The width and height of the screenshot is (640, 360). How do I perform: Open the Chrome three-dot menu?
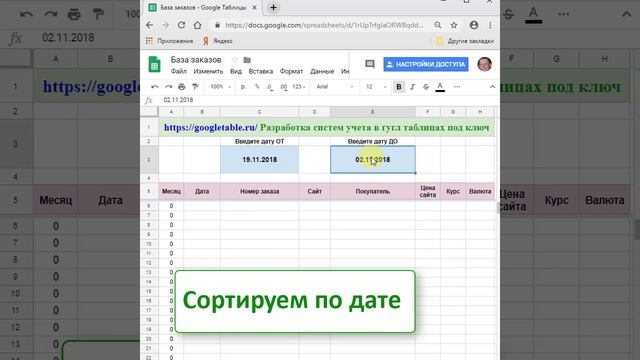490,25
